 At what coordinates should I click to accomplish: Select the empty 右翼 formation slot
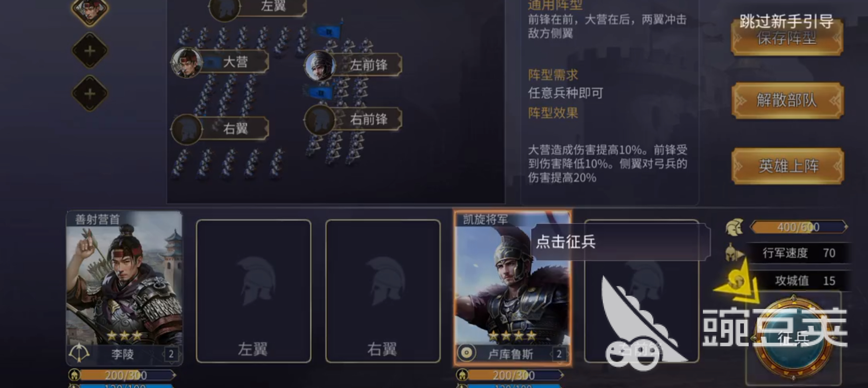click(x=220, y=129)
